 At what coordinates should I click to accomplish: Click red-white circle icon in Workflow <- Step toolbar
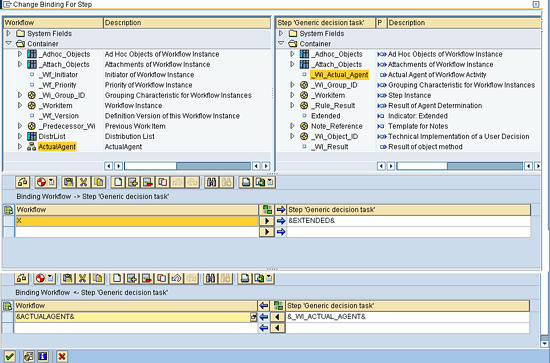[40, 278]
